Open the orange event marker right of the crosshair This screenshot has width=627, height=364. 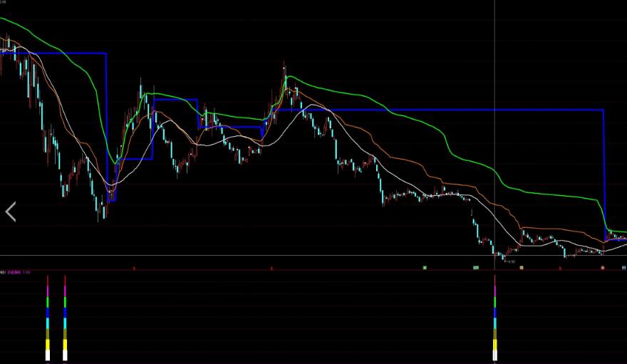(x=522, y=268)
